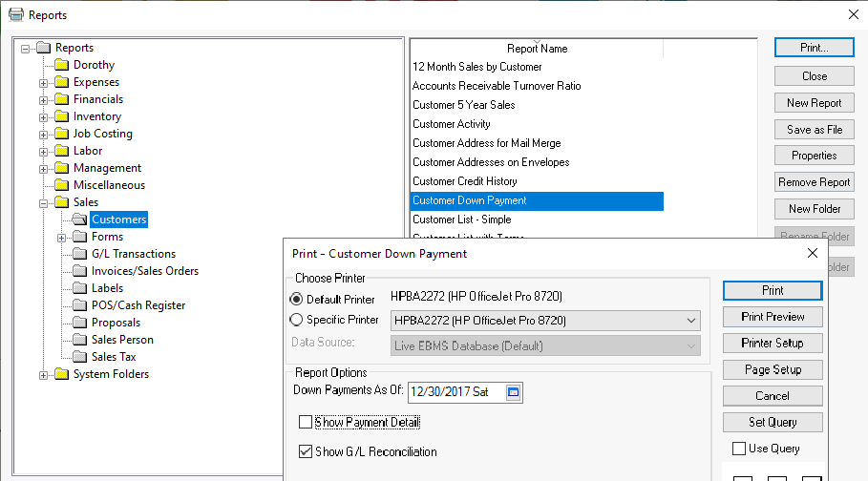Image resolution: width=868 pixels, height=481 pixels.
Task: Tick the Use Query checkbox
Action: pos(738,449)
